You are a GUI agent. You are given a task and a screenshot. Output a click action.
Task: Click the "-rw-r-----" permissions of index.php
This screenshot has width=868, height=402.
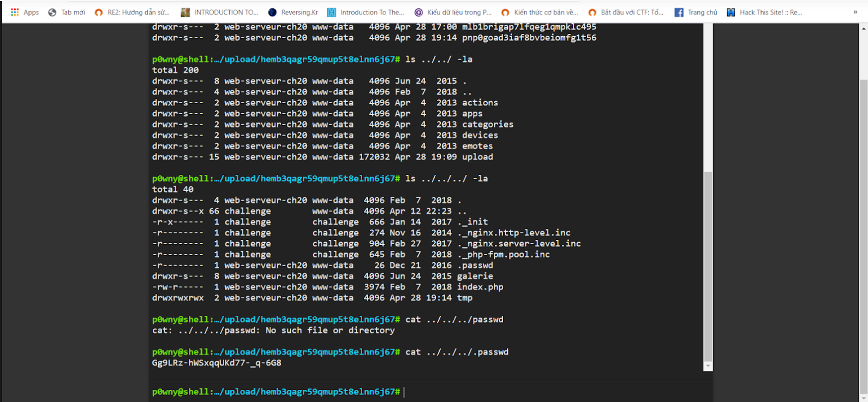(x=178, y=287)
